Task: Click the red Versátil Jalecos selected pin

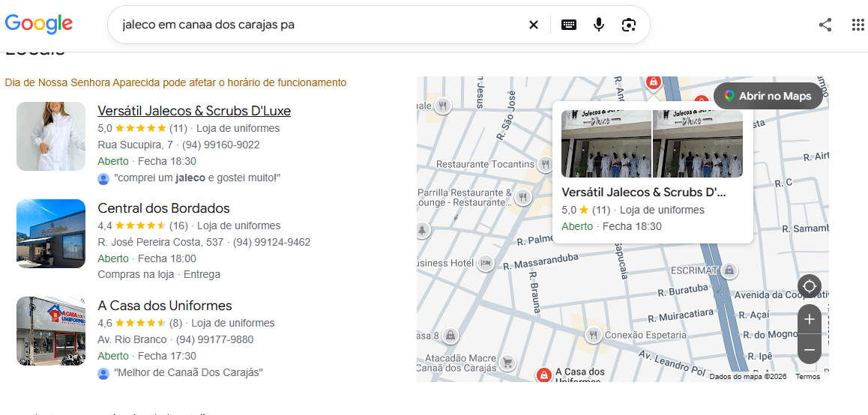Action: pos(654,83)
